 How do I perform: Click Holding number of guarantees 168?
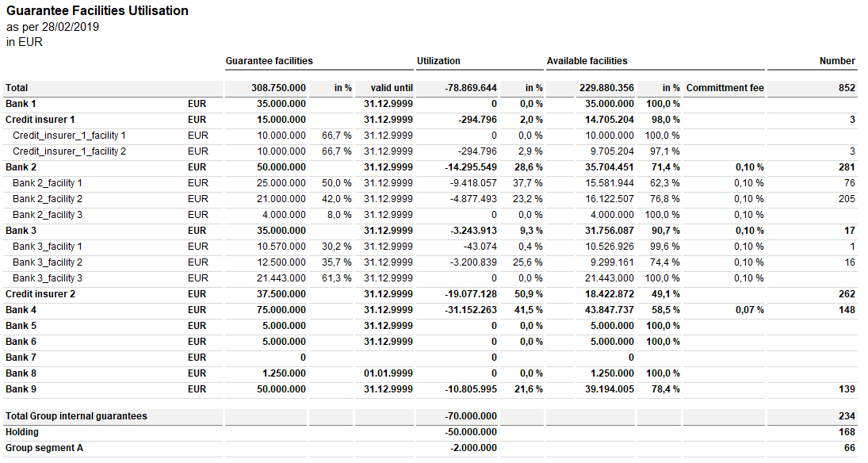click(x=847, y=432)
